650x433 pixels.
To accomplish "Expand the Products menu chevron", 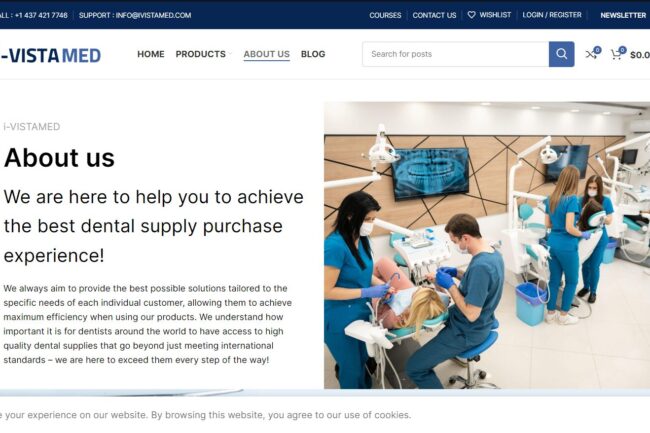I will click(230, 54).
